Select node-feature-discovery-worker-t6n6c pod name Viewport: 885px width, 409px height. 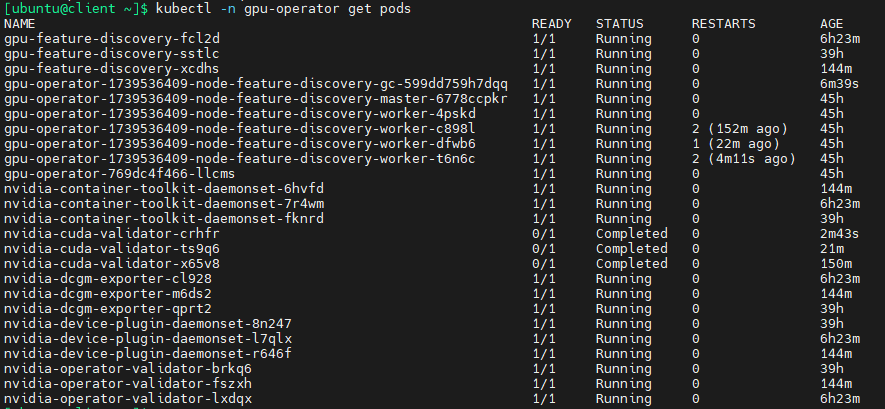pos(240,159)
